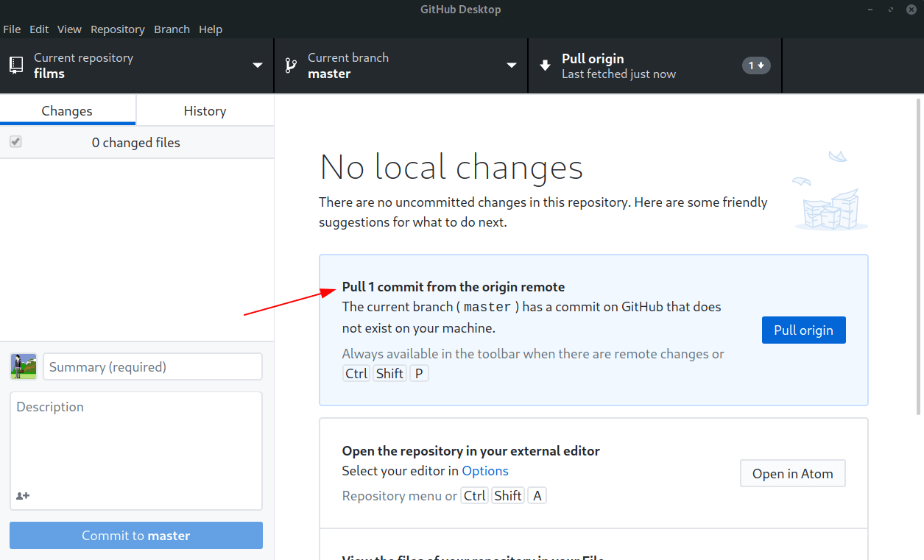Image resolution: width=924 pixels, height=560 pixels.
Task: Open the Repository menu
Action: pyautogui.click(x=118, y=29)
